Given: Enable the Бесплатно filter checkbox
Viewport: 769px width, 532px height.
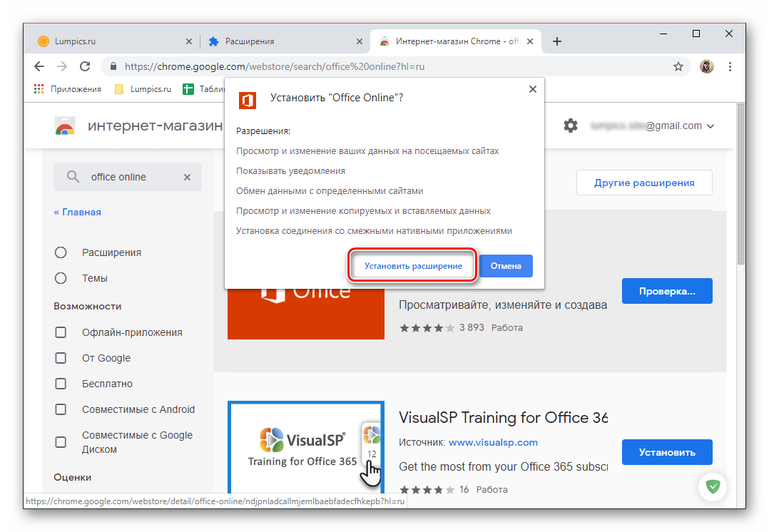Looking at the screenshot, I should tap(61, 384).
